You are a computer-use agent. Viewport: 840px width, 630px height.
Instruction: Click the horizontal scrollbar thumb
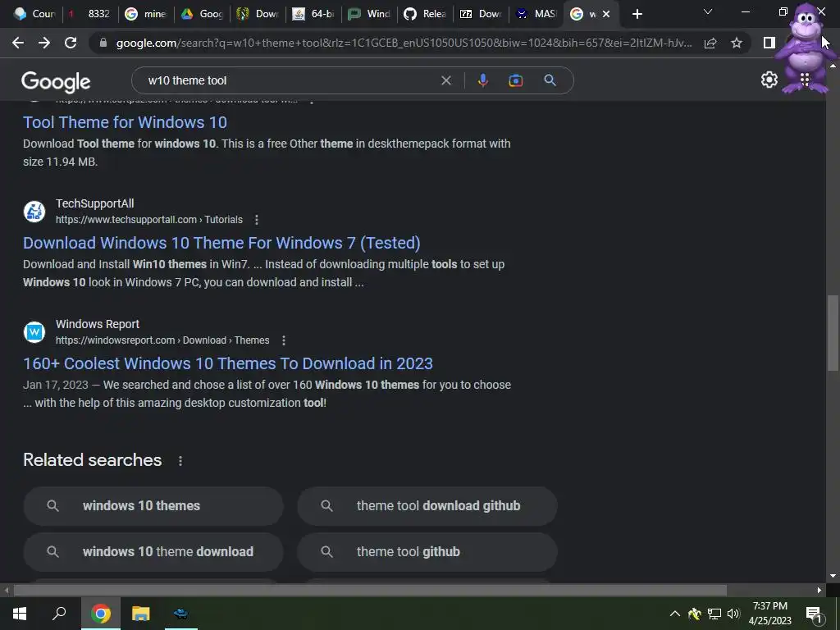point(370,591)
